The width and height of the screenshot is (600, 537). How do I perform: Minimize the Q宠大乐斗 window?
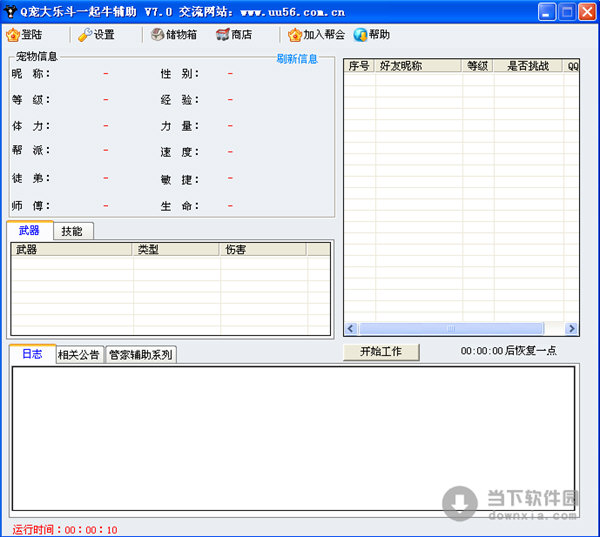[547, 12]
